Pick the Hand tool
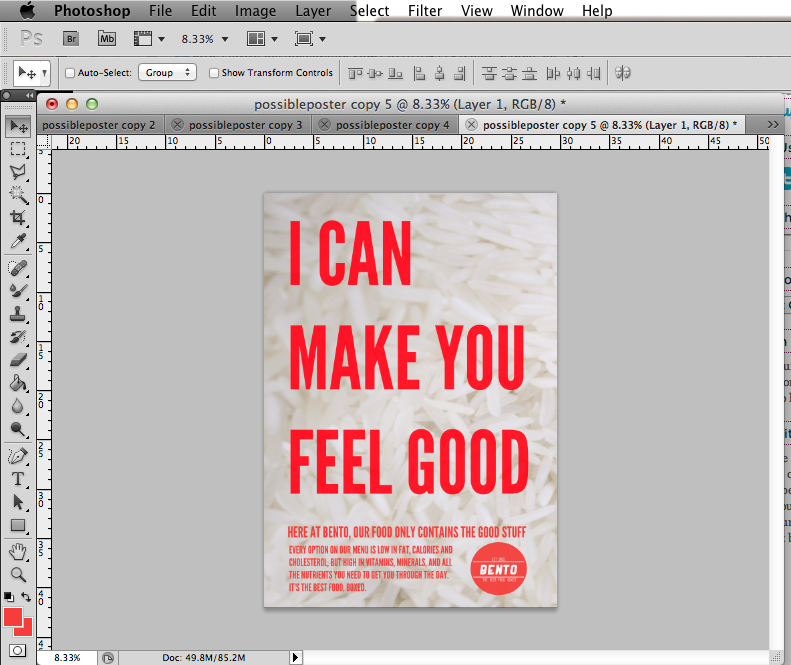This screenshot has width=791, height=665. [x=18, y=551]
